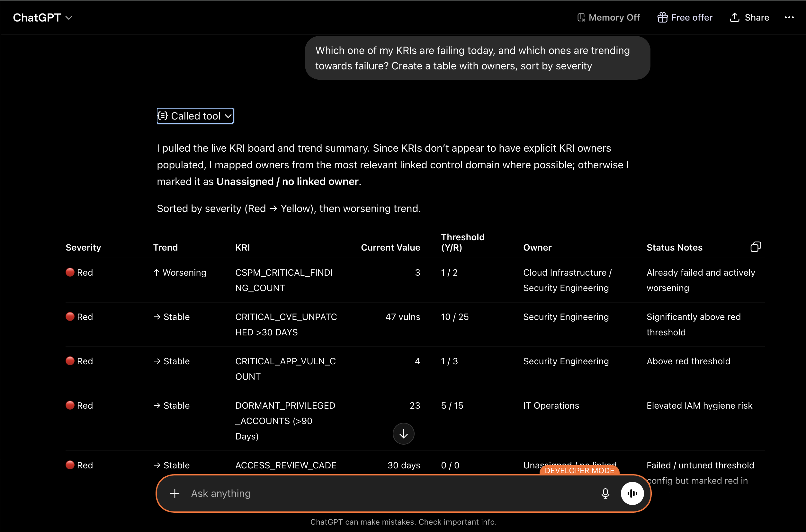The height and width of the screenshot is (532, 806).
Task: Start dictation with the microphone icon
Action: [x=605, y=493]
